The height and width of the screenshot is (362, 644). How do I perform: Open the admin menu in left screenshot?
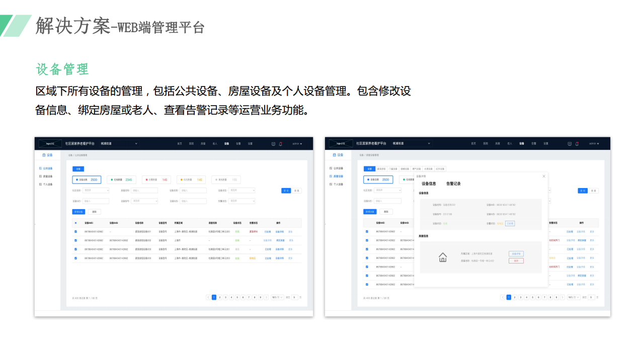coord(298,144)
